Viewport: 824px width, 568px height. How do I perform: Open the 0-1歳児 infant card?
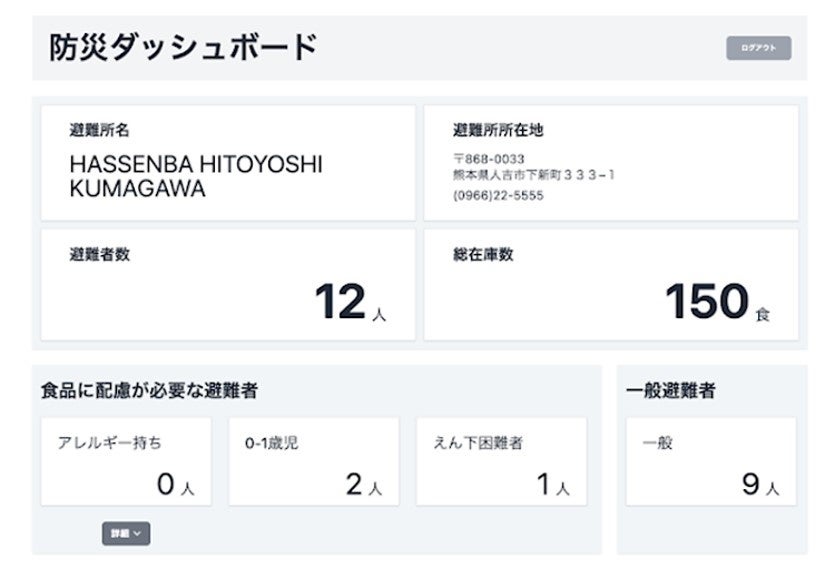click(313, 461)
